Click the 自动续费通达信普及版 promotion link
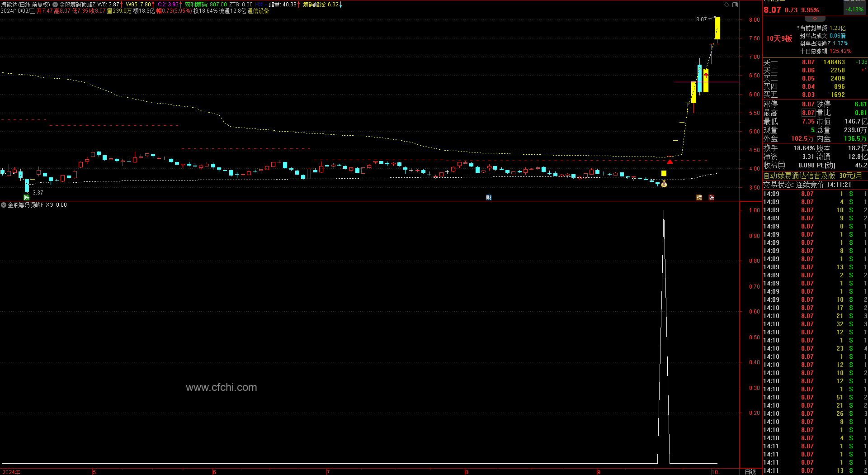The width and height of the screenshot is (868, 475). click(813, 176)
